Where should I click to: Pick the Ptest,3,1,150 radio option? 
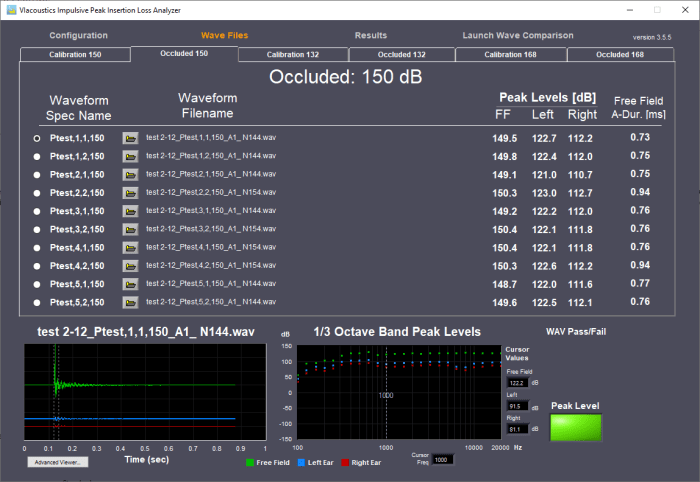pos(37,212)
